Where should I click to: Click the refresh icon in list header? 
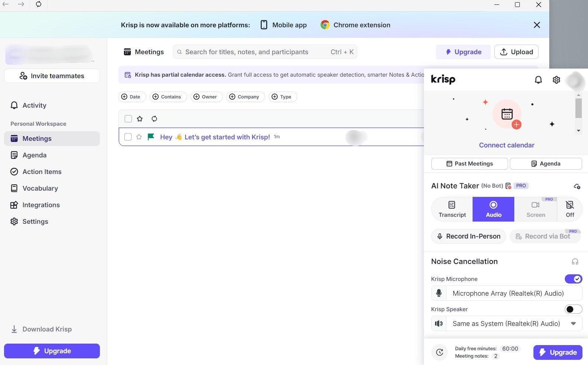click(154, 119)
